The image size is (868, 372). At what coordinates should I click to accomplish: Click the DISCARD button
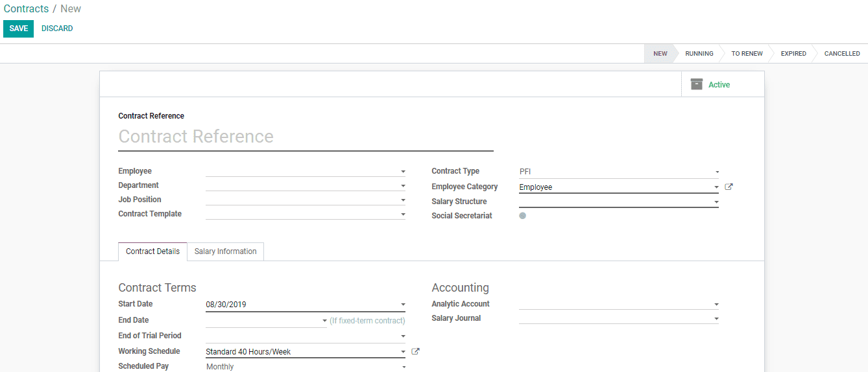(57, 29)
